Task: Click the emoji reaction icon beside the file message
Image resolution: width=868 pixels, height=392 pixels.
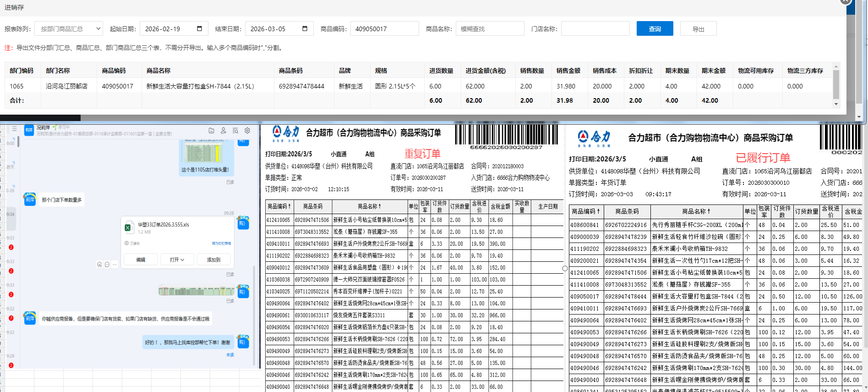Action: pyautogui.click(x=99, y=265)
